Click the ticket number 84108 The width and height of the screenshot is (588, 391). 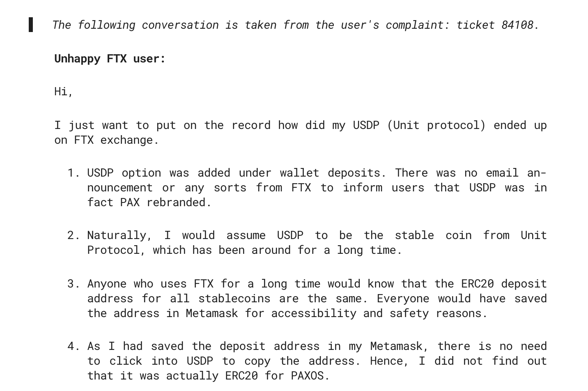517,25
